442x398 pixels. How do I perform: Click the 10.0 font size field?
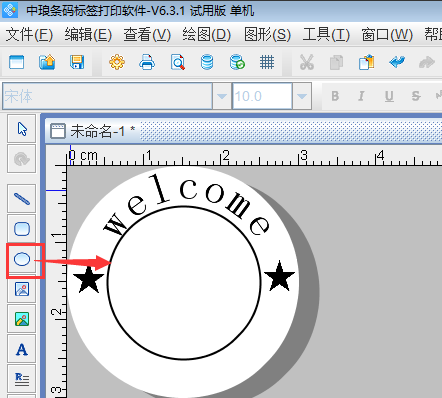point(262,96)
